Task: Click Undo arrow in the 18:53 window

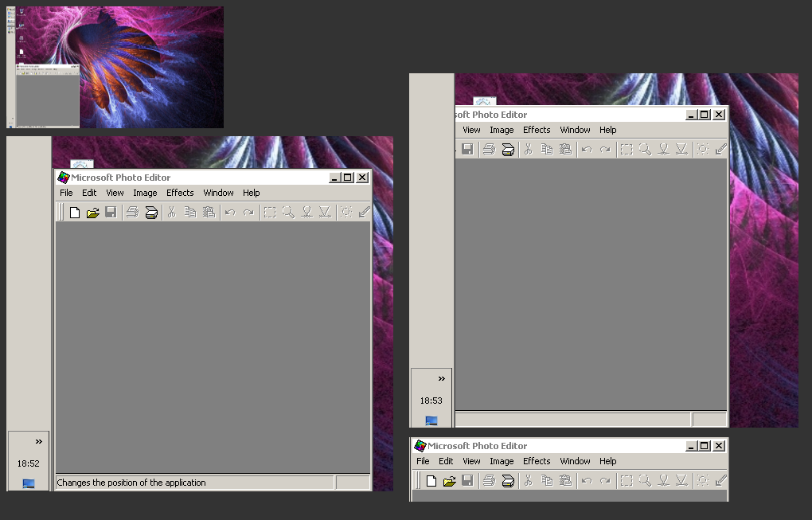Action: (x=587, y=150)
